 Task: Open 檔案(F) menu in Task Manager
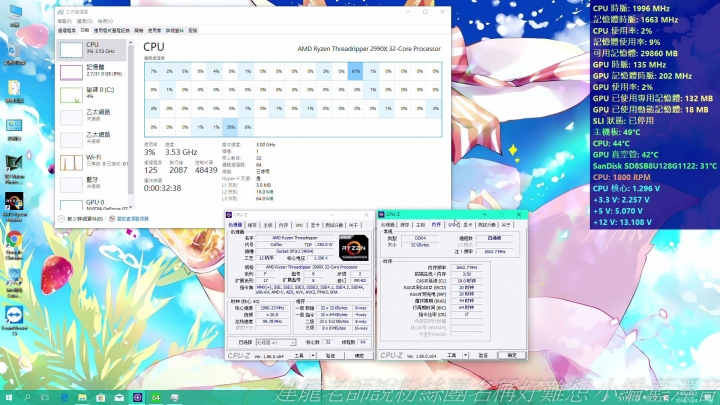tap(64, 21)
